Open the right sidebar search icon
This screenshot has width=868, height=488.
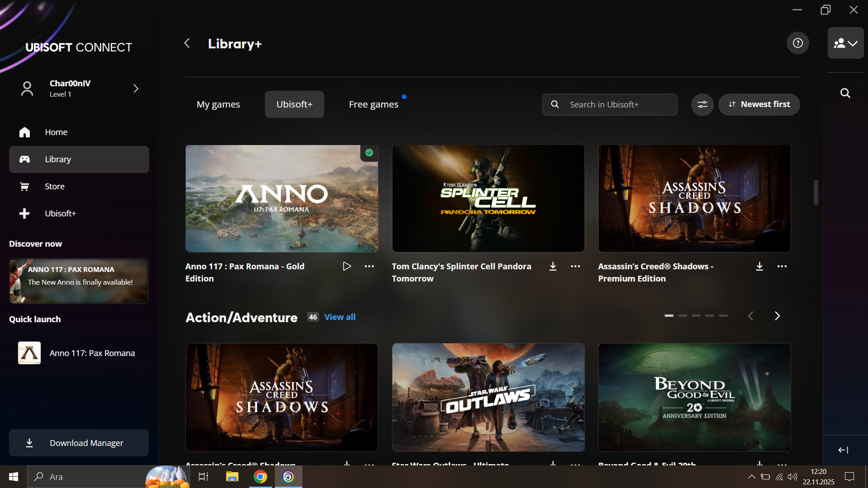845,93
